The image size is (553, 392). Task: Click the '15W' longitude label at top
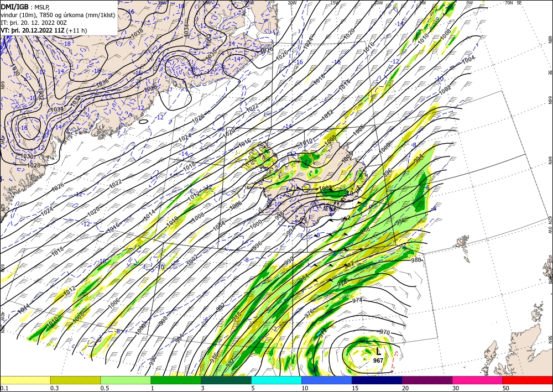point(335,3)
